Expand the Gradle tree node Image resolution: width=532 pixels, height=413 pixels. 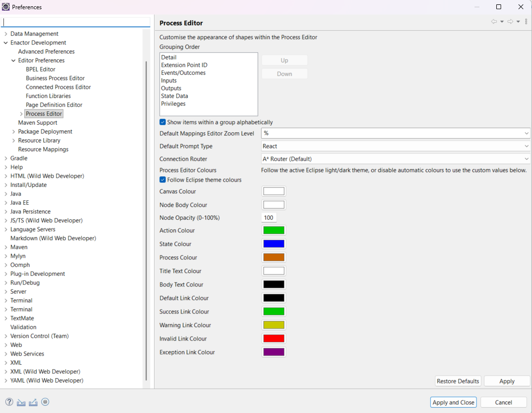pyautogui.click(x=6, y=158)
